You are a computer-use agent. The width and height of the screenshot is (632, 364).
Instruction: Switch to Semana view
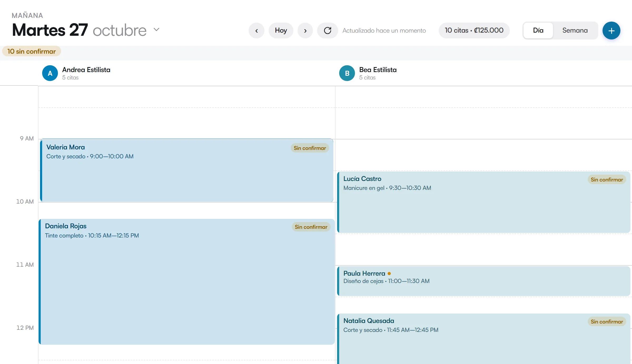coord(575,31)
